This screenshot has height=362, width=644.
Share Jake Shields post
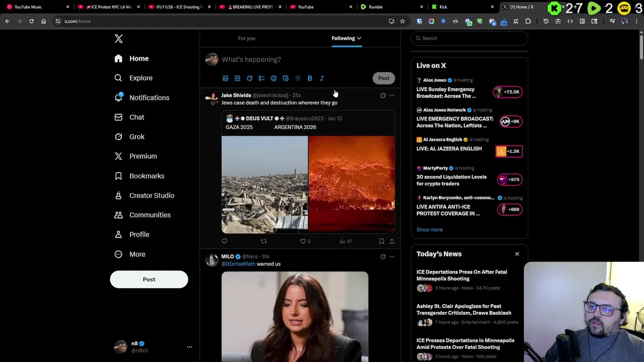coord(392,241)
